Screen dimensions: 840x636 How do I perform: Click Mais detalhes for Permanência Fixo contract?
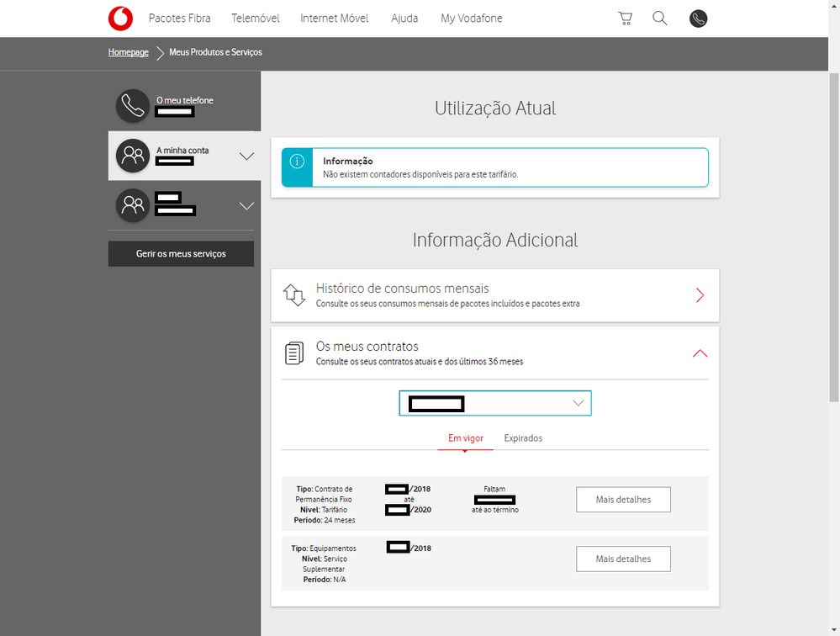[623, 500]
